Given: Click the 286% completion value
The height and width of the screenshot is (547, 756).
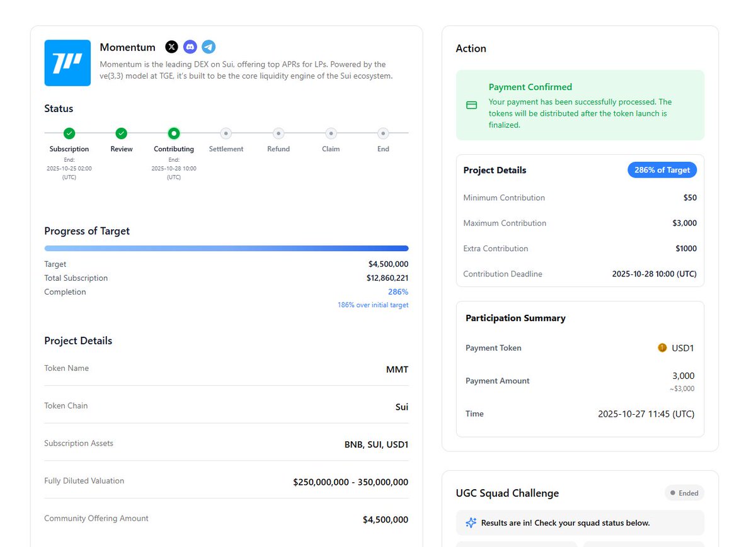Looking at the screenshot, I should (398, 292).
